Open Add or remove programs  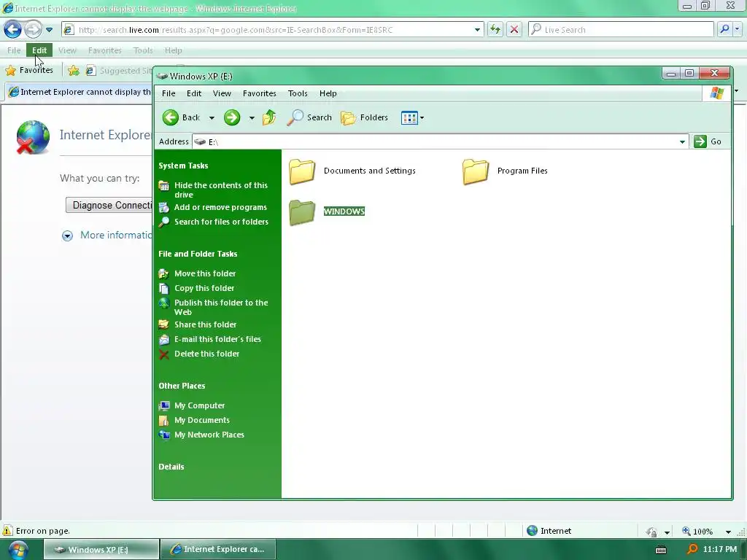point(220,207)
